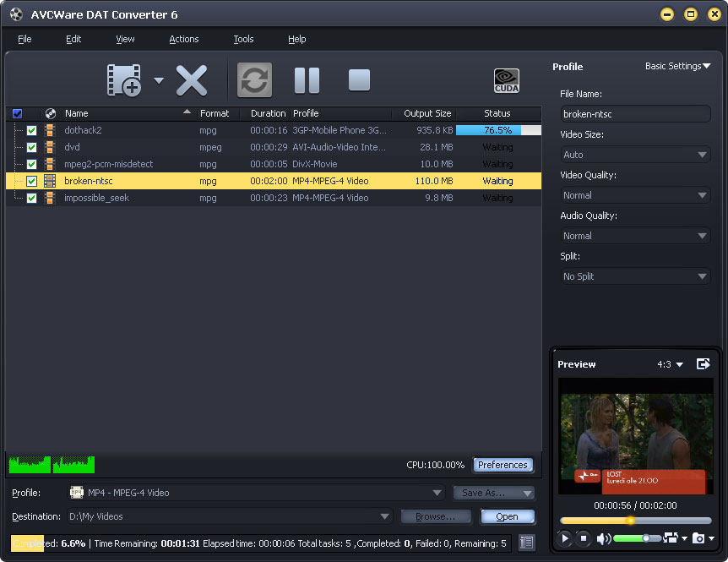The image size is (728, 562).
Task: Take a snapshot with the camera icon
Action: click(698, 538)
